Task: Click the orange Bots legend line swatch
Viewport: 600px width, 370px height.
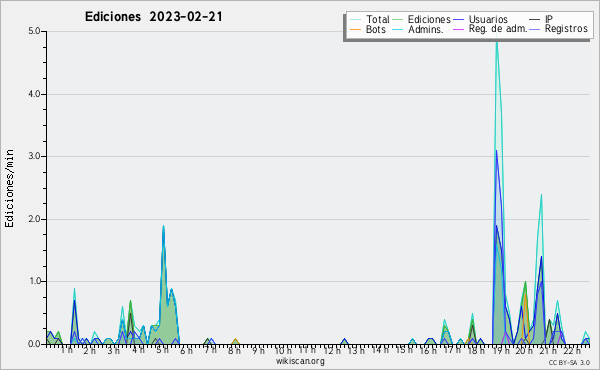Action: point(355,29)
